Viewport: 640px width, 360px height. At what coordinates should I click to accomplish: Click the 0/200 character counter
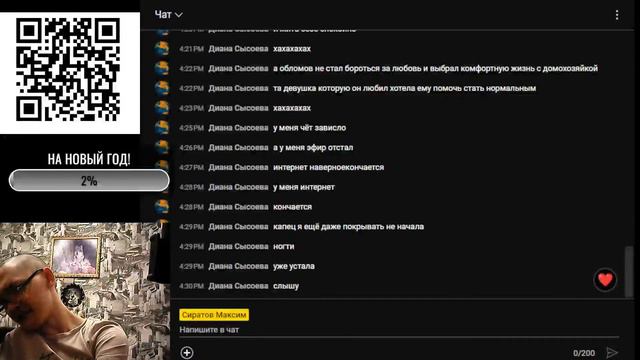(x=584, y=353)
